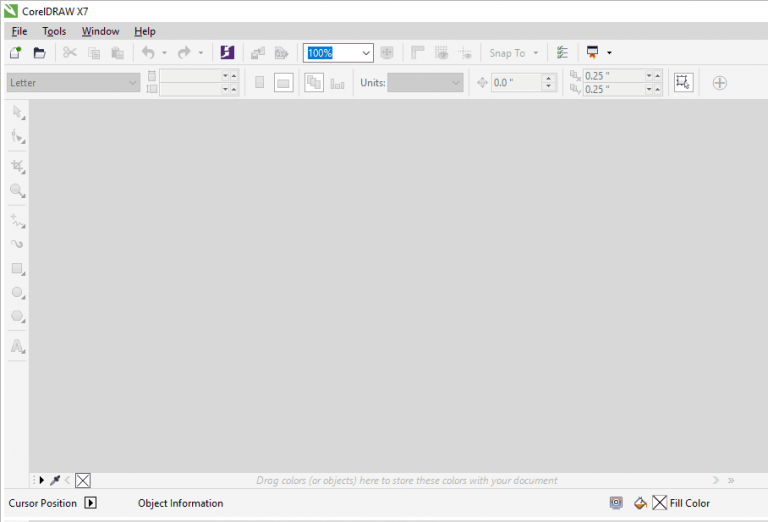
Task: Open the Options icon in toolbar
Action: (x=562, y=52)
